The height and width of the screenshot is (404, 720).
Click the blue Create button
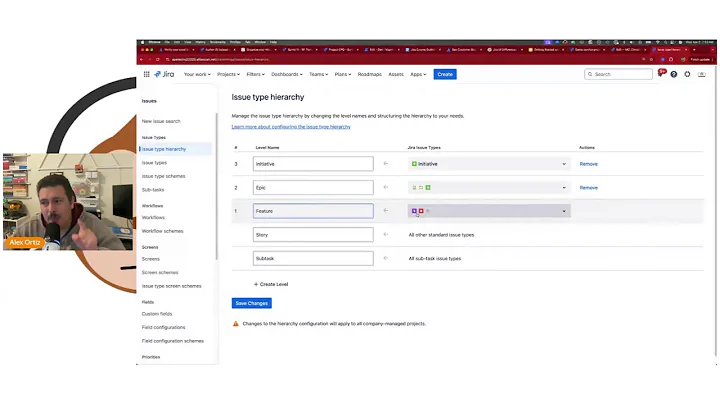(x=445, y=74)
